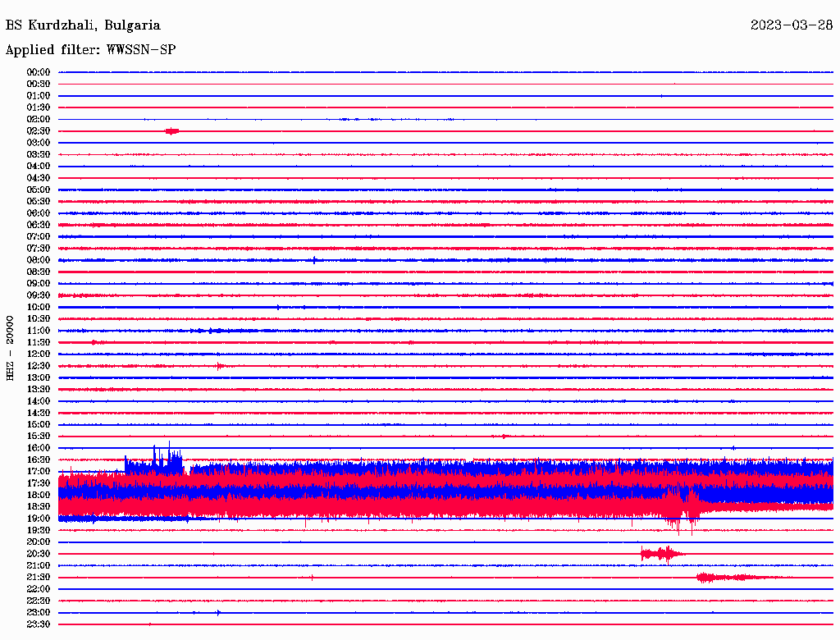Click the small red spike on 12:30 trace
This screenshot has width=840, height=640.
[218, 366]
